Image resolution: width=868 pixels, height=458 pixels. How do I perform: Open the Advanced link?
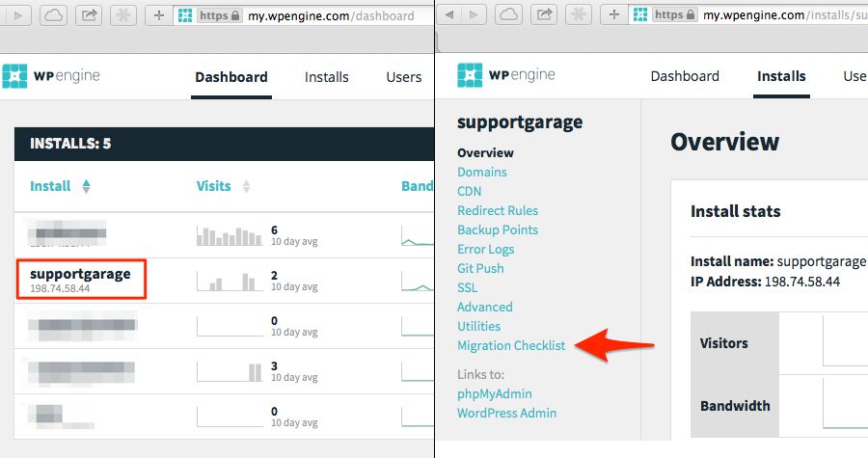[x=485, y=307]
